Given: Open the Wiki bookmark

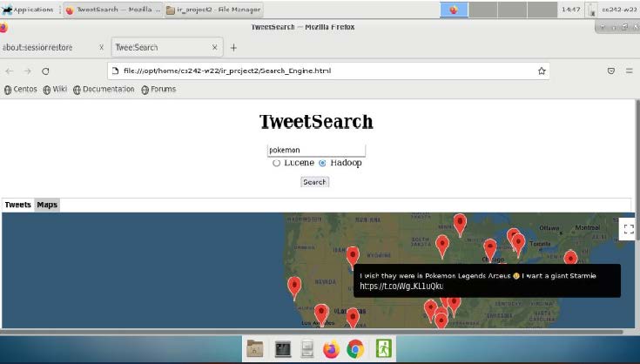Looking at the screenshot, I should point(55,90).
